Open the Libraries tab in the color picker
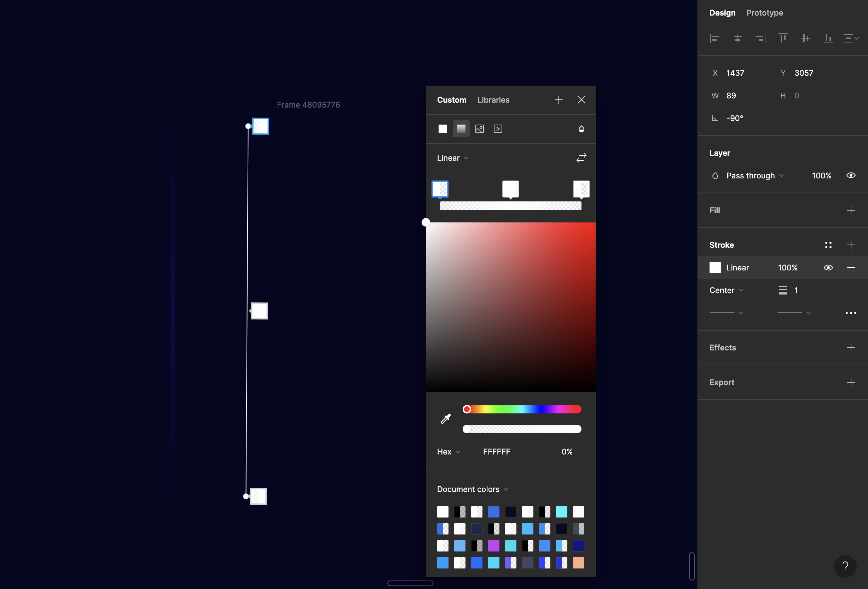This screenshot has width=868, height=589. (493, 100)
